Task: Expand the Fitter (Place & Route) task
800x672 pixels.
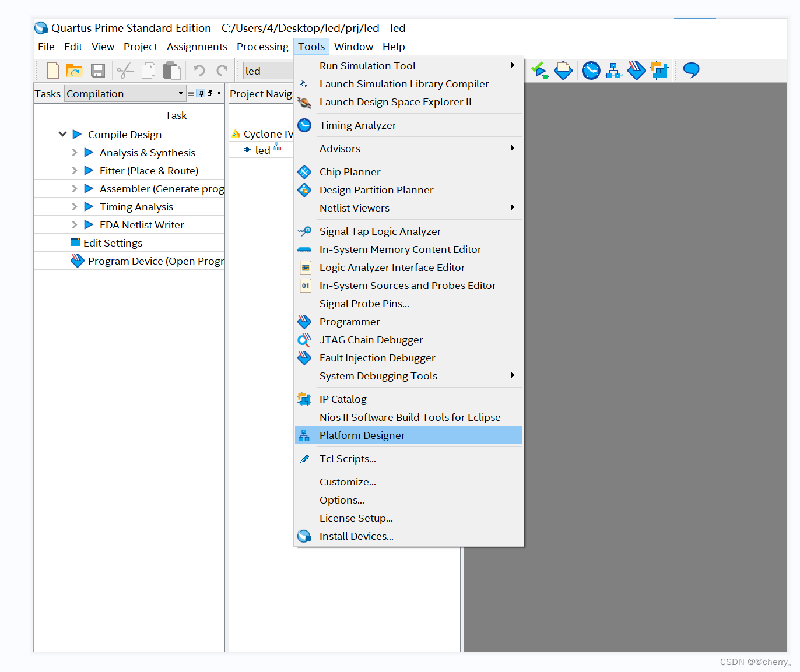Action: click(x=74, y=171)
